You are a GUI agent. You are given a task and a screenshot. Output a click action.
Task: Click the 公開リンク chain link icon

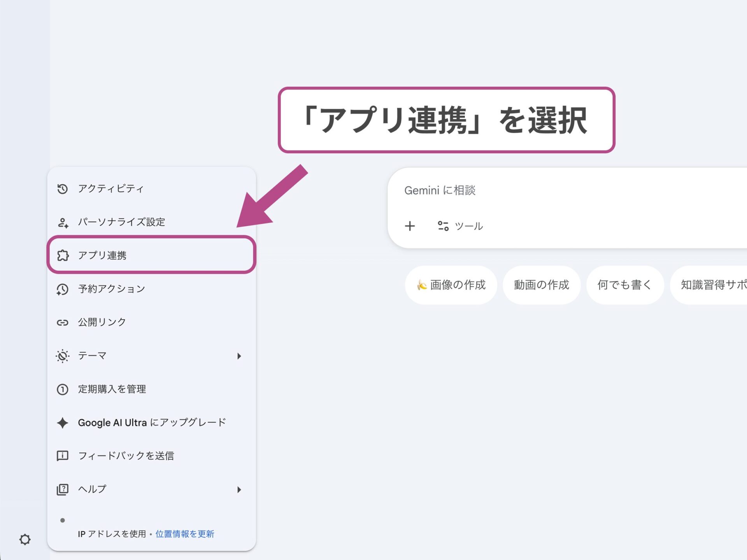63,322
